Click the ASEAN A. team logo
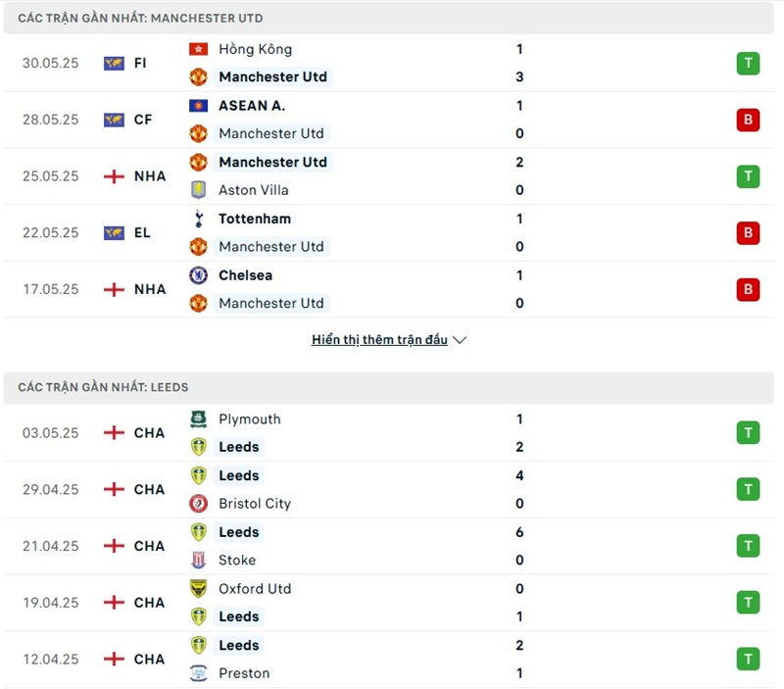This screenshot has height=689, width=784. 198,106
